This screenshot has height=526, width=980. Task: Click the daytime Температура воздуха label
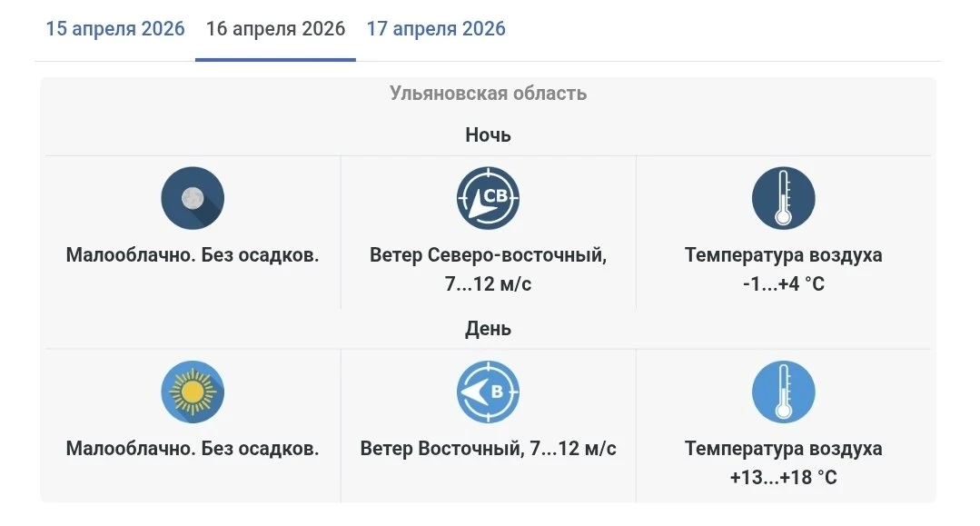[x=784, y=449]
